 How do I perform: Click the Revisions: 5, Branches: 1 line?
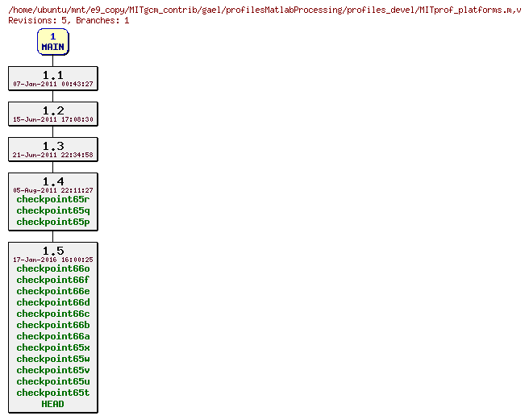click(69, 21)
